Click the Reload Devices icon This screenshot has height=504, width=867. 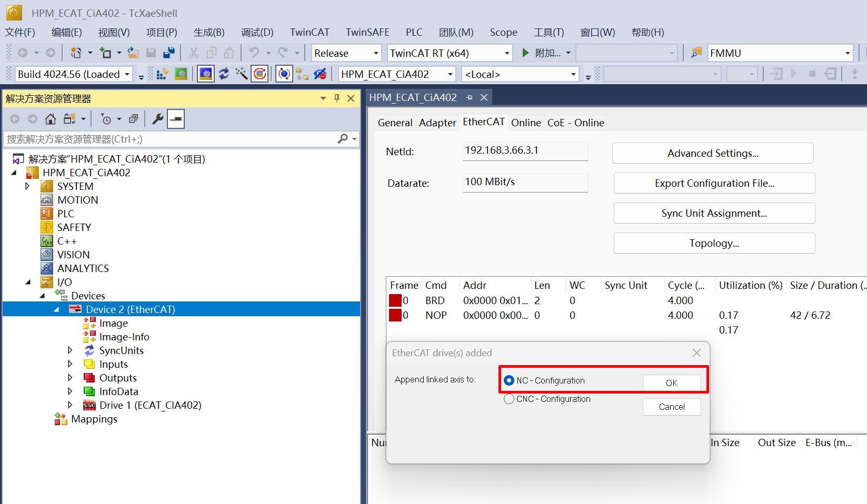pos(224,74)
